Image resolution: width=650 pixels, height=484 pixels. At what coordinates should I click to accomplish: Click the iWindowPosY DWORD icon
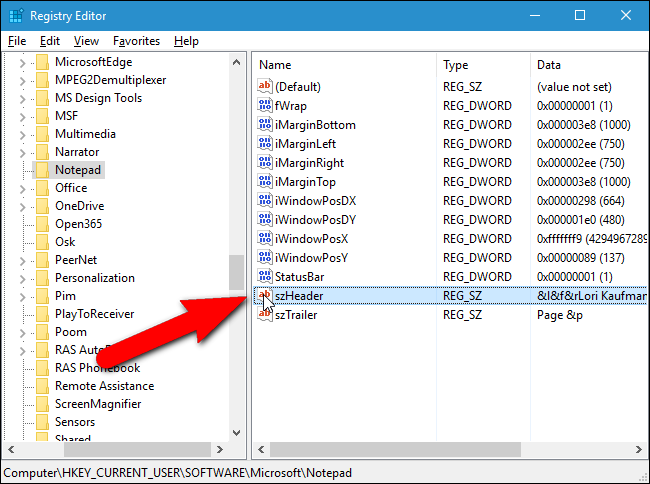point(264,257)
